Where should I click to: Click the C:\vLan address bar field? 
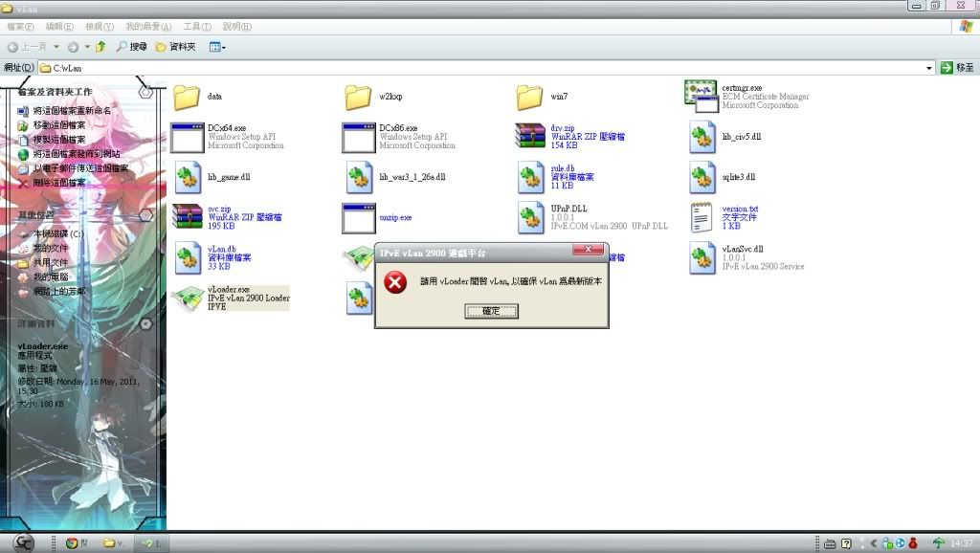point(479,68)
